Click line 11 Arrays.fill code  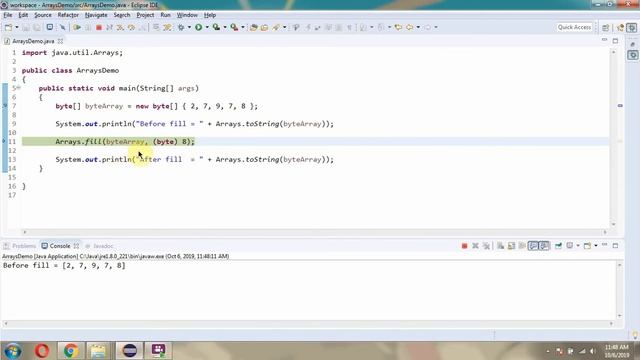tap(125, 142)
